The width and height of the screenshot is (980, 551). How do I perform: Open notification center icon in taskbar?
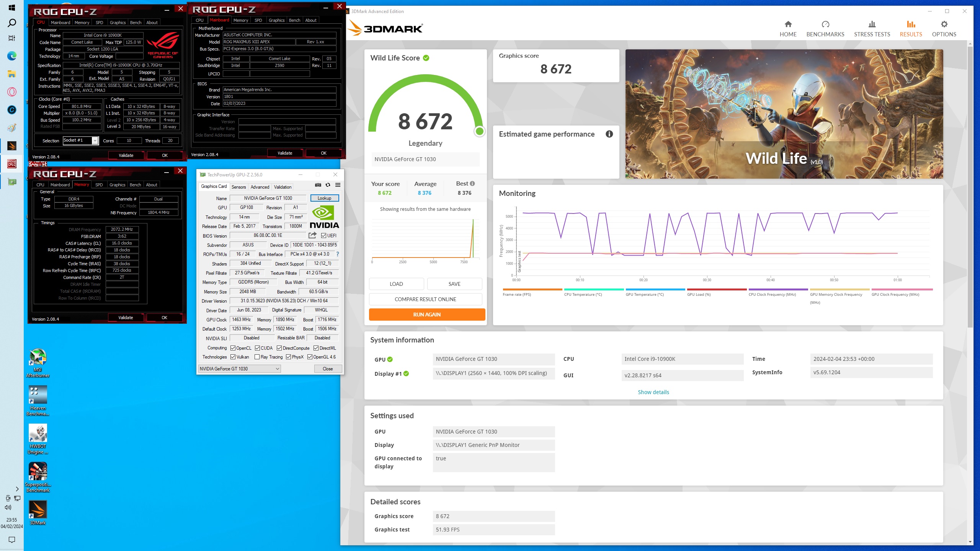pos(12,540)
